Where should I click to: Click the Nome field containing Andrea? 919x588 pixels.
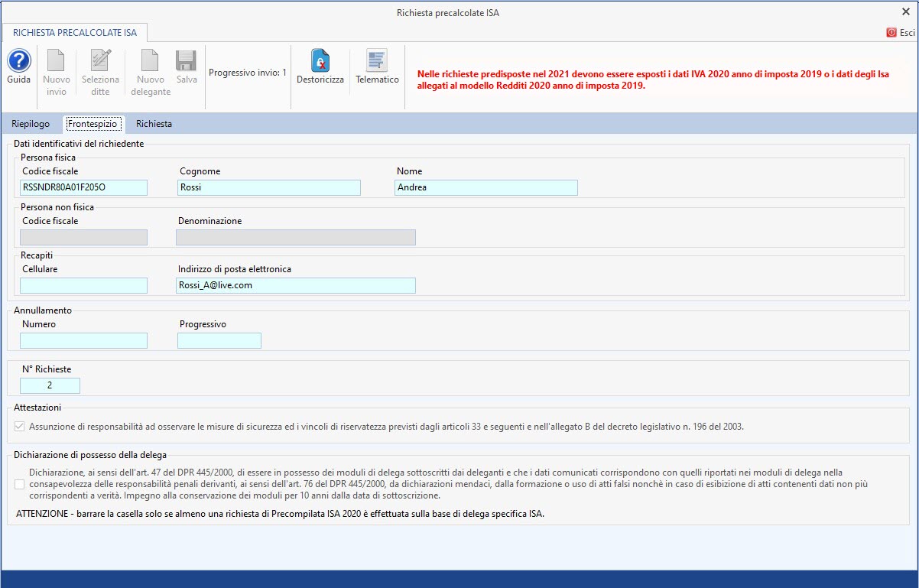[486, 187]
